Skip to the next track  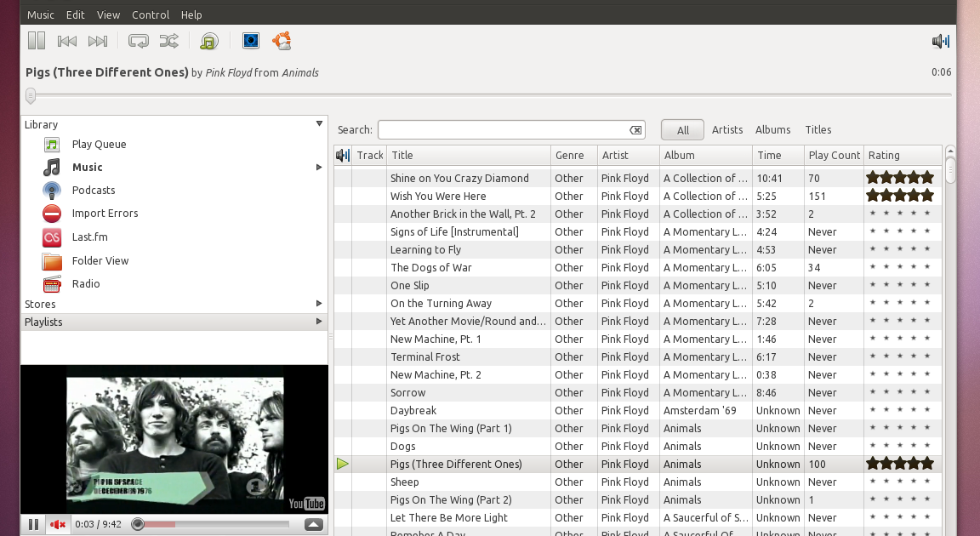[x=97, y=40]
